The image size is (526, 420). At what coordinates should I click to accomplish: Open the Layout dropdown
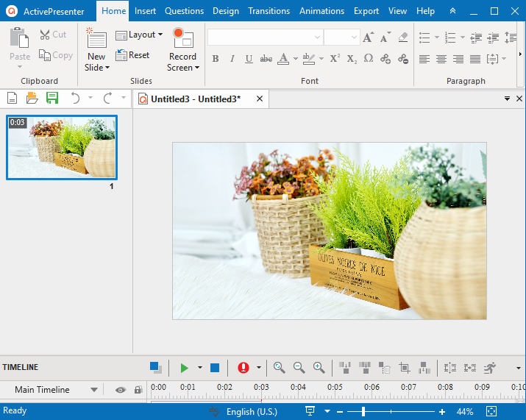(139, 35)
